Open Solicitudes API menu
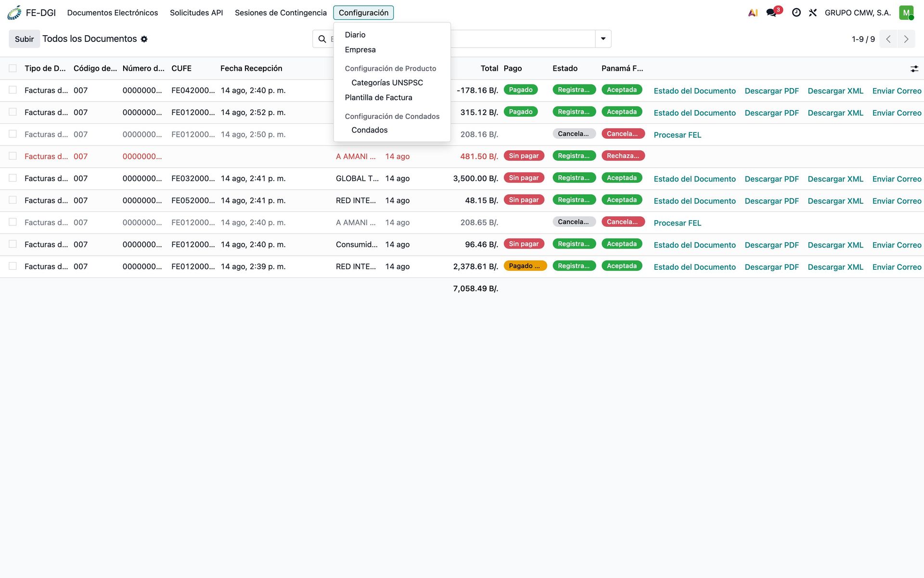Viewport: 924px width, 578px height. (196, 13)
